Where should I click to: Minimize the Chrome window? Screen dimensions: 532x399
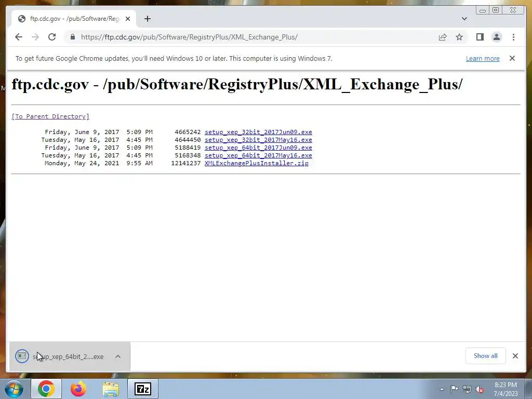click(x=483, y=10)
